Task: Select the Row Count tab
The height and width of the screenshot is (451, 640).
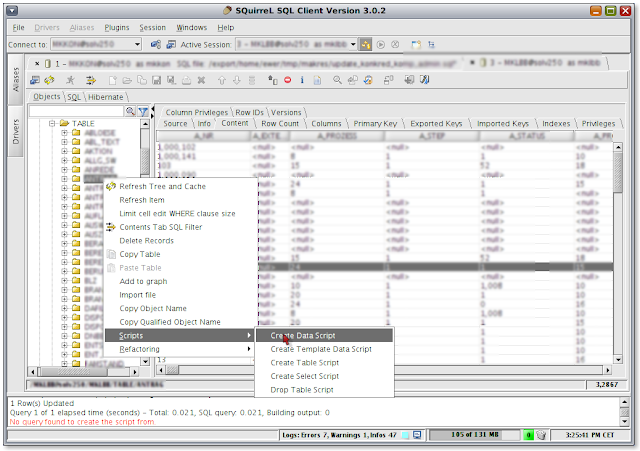Action: click(x=280, y=123)
